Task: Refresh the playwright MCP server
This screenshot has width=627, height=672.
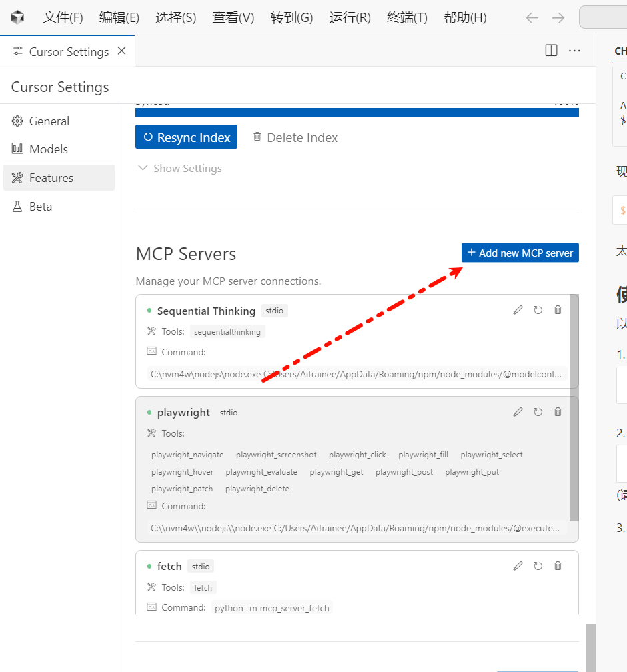Action: coord(538,412)
